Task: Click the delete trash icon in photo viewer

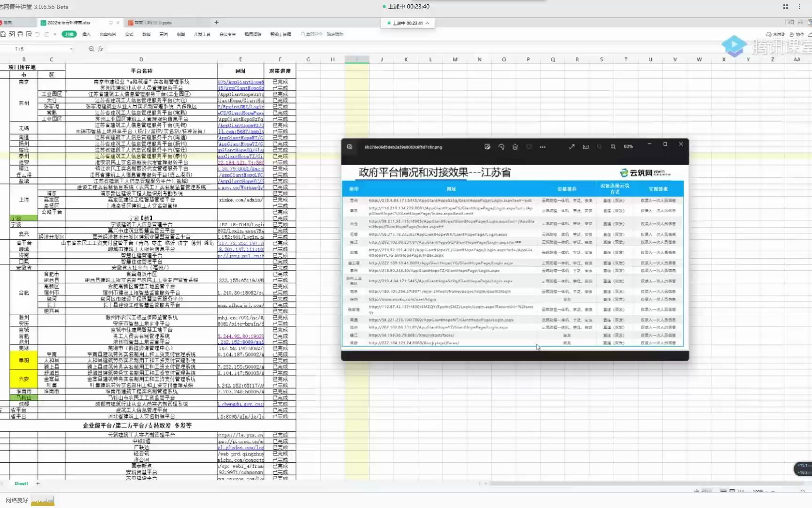Action: [x=515, y=147]
